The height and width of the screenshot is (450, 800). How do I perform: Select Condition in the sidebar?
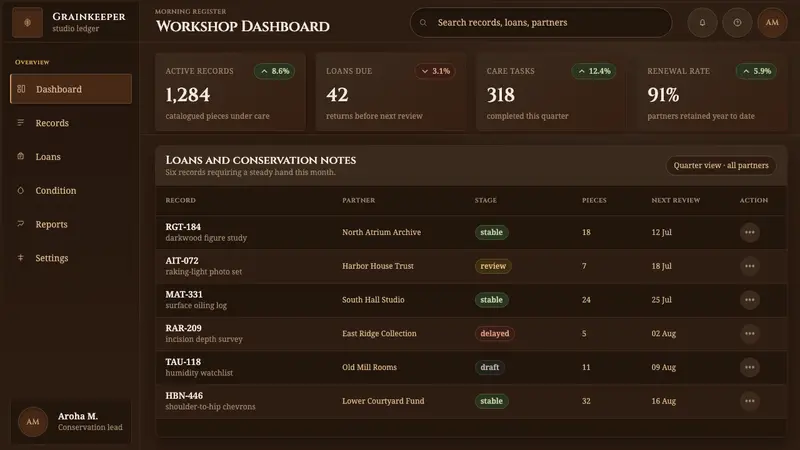[71, 190]
